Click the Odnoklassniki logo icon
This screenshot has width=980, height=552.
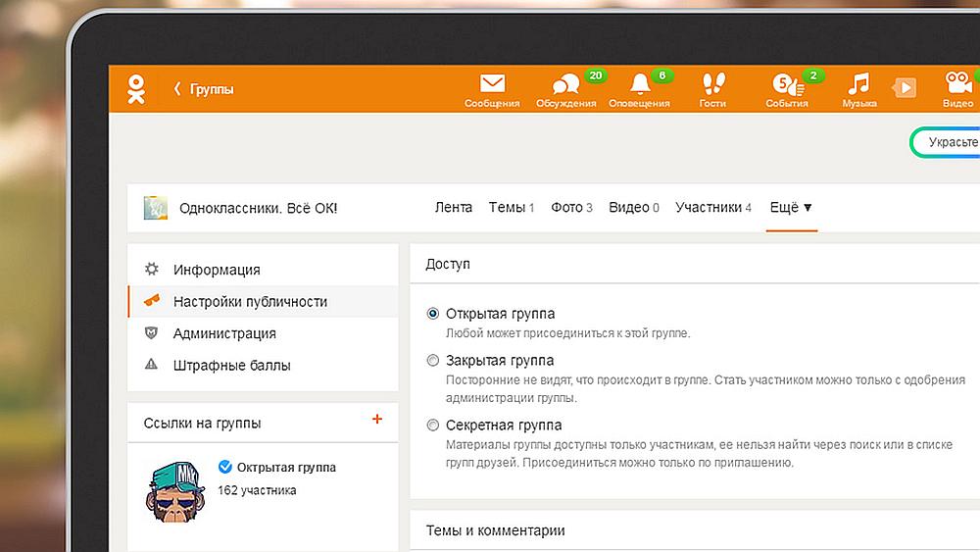136,89
